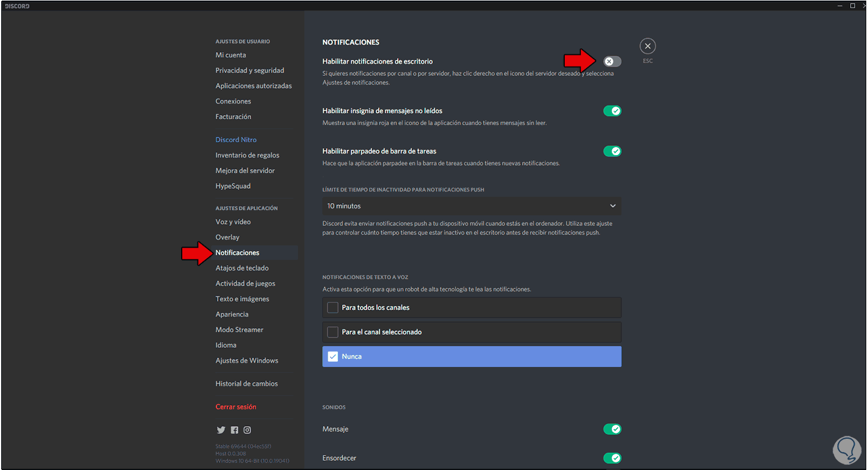Open 'Historial de cambios' changelog
Screen dimensions: 868x470
(247, 384)
